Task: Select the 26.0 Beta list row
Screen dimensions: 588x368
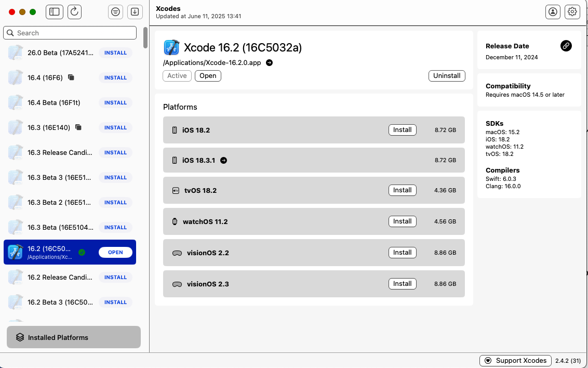Action: pos(70,53)
